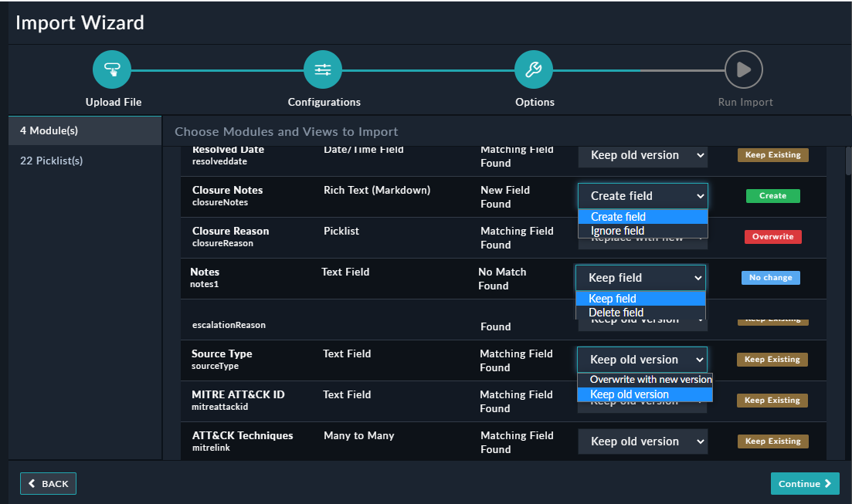The width and height of the screenshot is (852, 504).
Task: Click the Run Import play icon
Action: pos(744,69)
